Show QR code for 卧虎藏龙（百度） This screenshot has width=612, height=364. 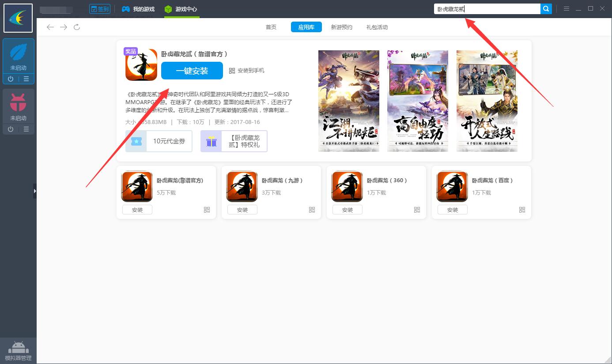(x=522, y=210)
